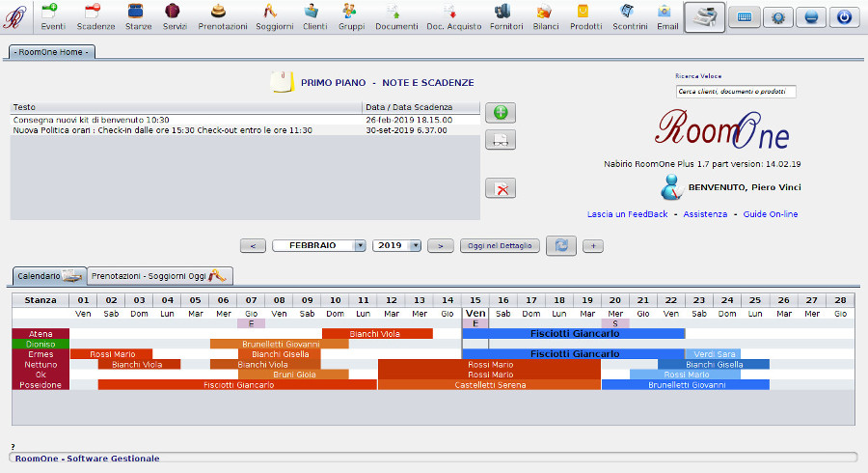Open Servizi from the toolbar
This screenshot has width=868, height=473.
tap(175, 16)
